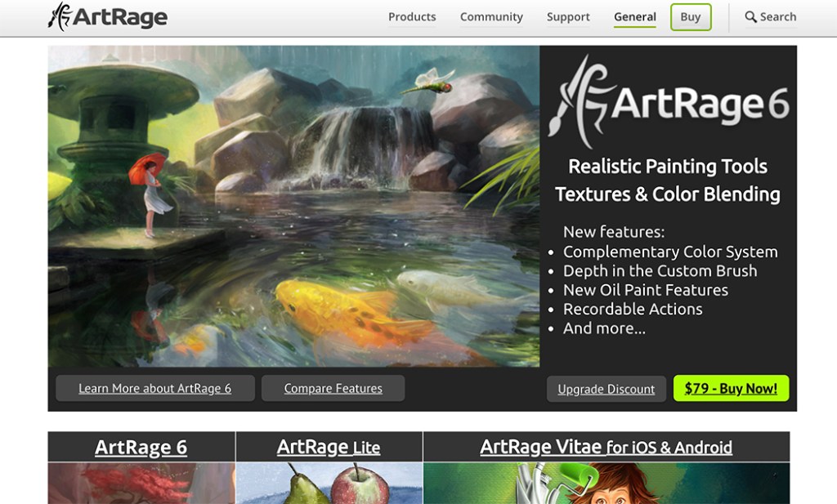Open the Compare Features link
This screenshot has width=837, height=504.
pyautogui.click(x=333, y=388)
